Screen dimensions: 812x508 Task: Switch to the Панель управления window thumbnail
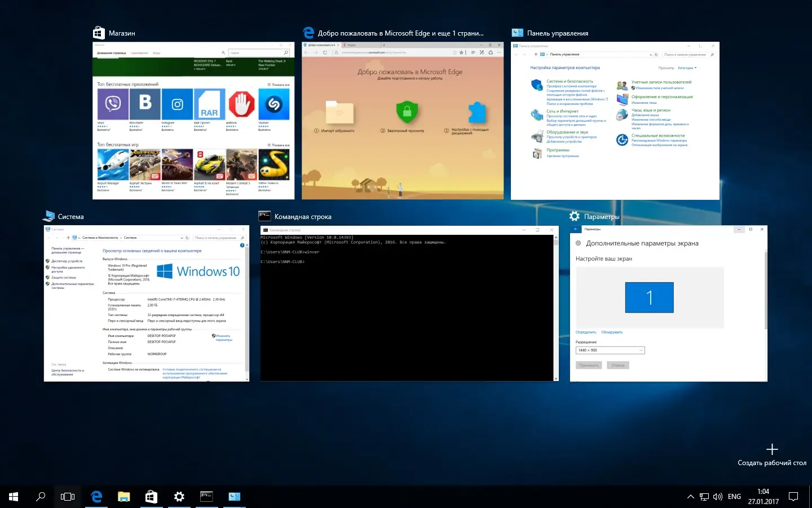[615, 120]
